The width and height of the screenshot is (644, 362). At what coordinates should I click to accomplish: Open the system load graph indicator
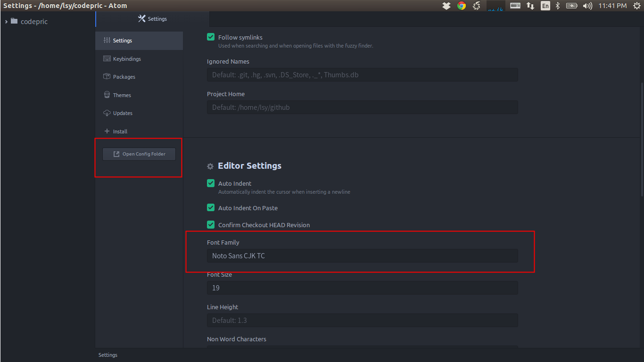tap(496, 6)
